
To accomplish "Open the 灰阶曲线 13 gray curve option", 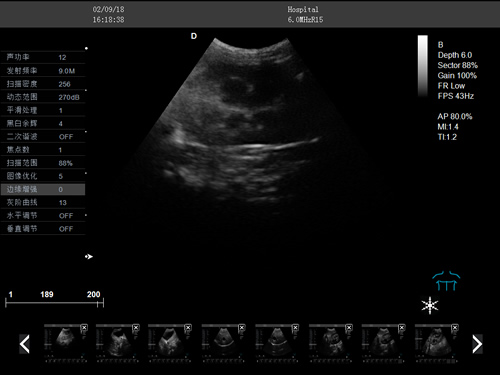I will pyautogui.click(x=43, y=202).
